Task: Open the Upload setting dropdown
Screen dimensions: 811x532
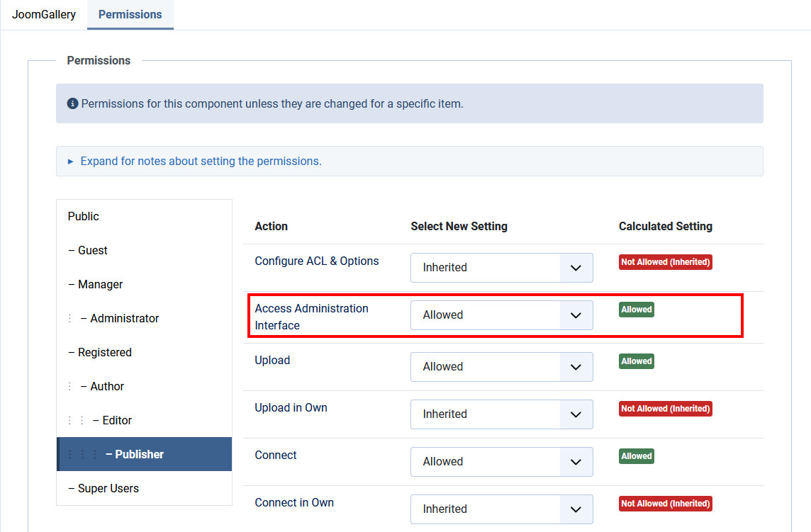Action: (502, 367)
